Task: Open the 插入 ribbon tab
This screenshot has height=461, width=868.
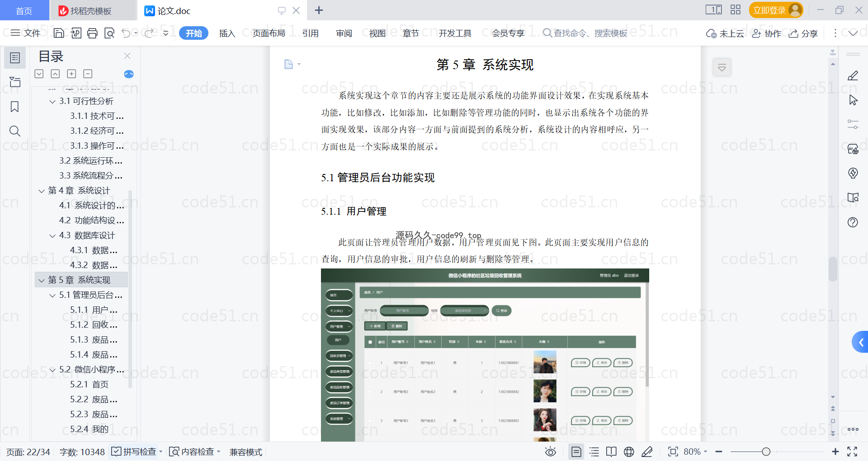Action: pos(227,33)
